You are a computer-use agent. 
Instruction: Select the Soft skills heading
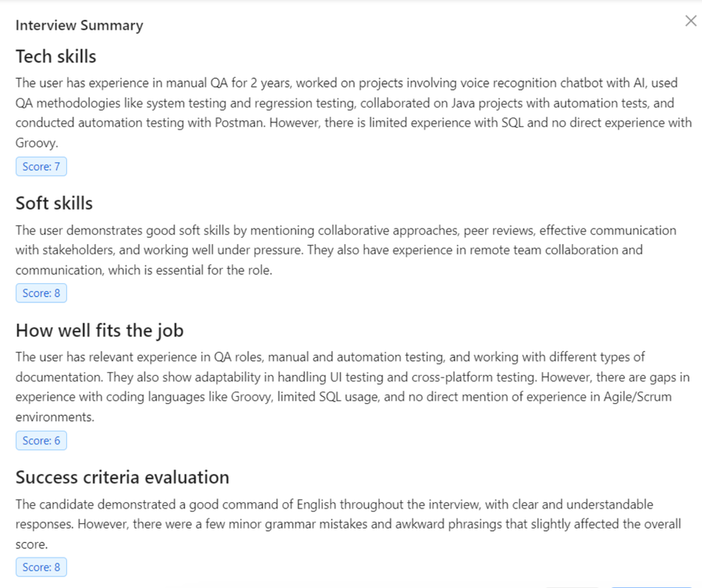tap(54, 204)
